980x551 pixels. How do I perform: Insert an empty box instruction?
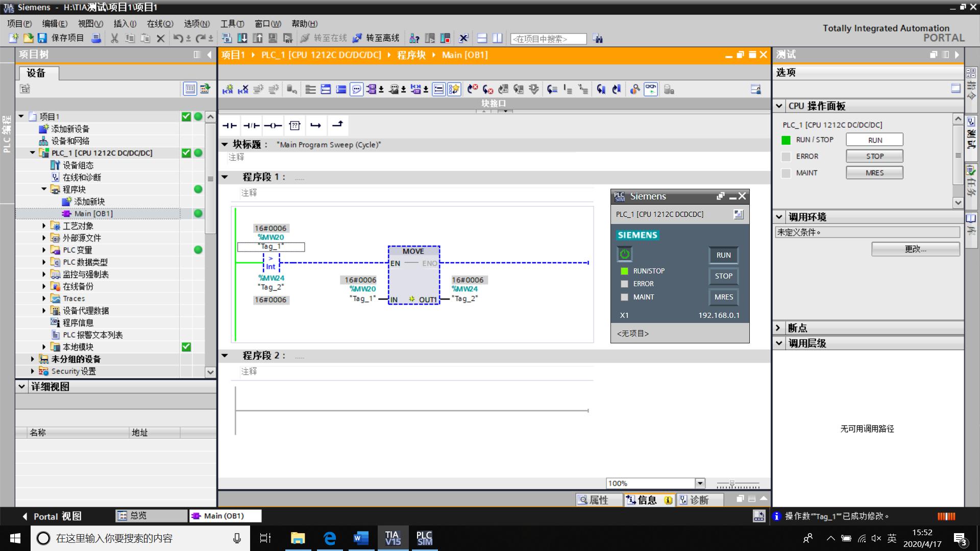click(295, 126)
